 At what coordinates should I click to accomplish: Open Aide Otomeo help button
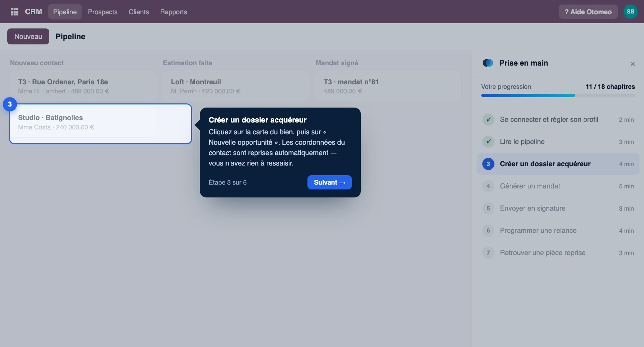[x=588, y=12]
